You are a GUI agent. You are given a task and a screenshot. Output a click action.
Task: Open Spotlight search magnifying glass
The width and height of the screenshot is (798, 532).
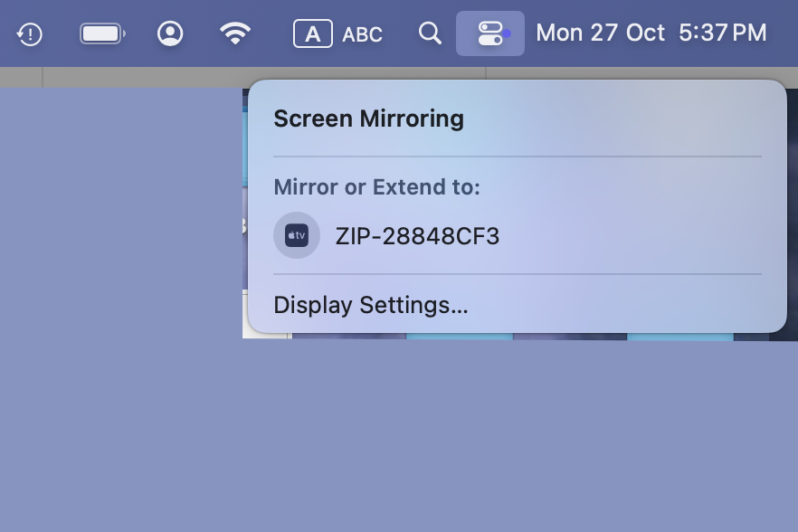[x=431, y=33]
